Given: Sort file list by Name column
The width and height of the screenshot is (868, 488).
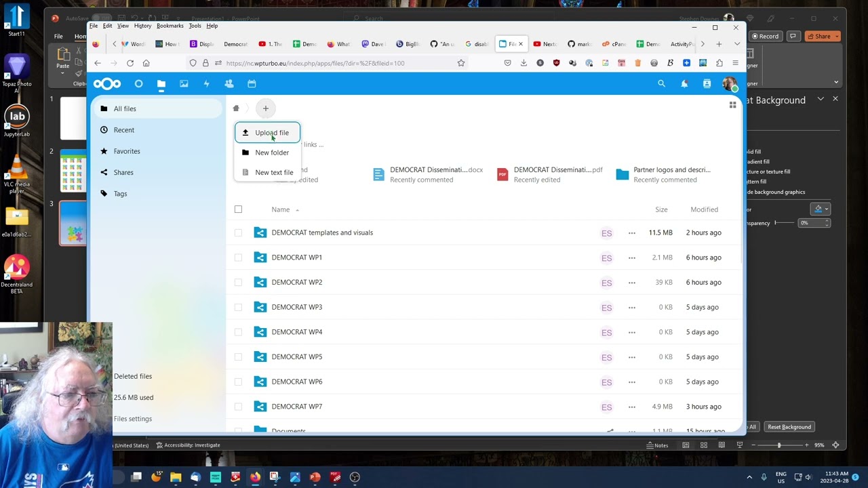Looking at the screenshot, I should coord(280,209).
